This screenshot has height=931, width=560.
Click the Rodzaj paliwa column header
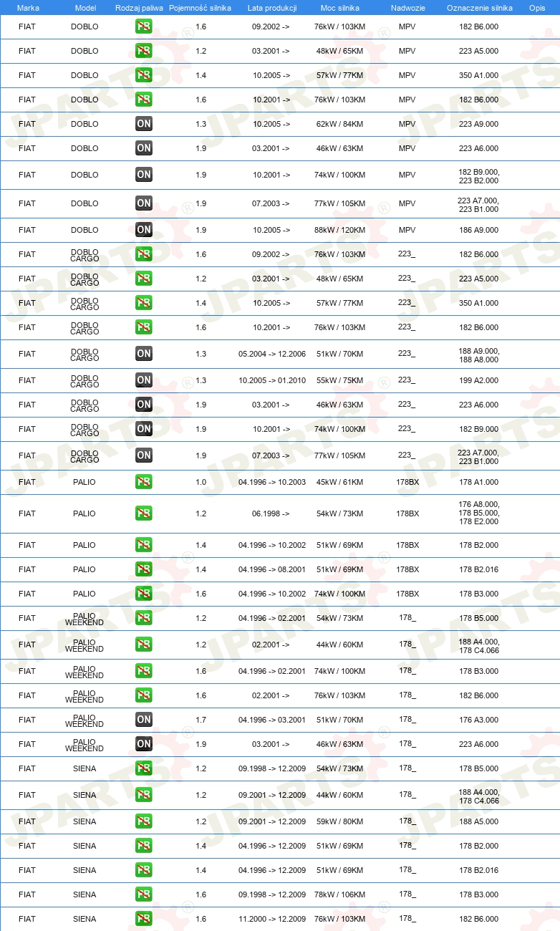pyautogui.click(x=139, y=8)
